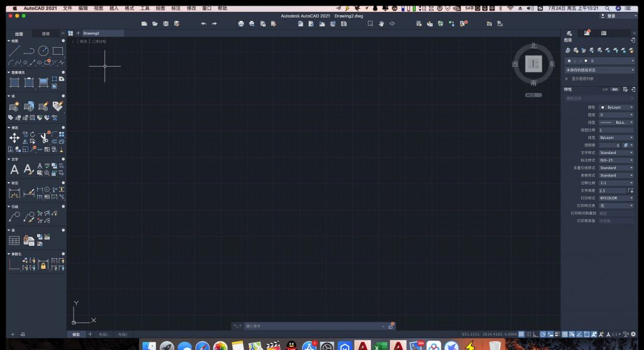Collapse the 文字 tool group
644x350 pixels.
coord(9,159)
